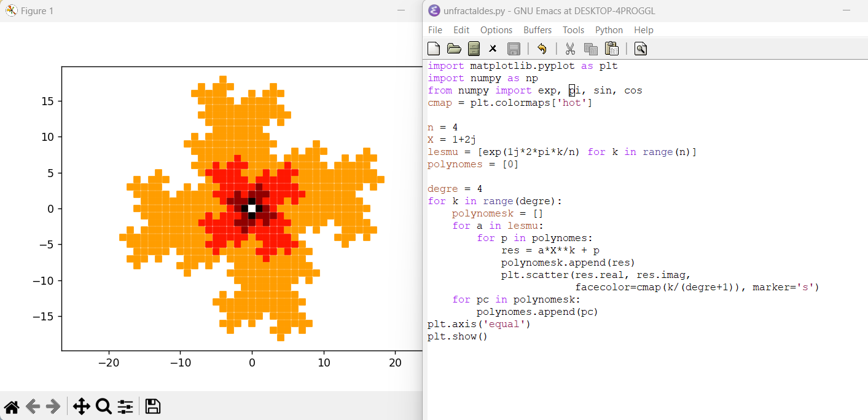Click the Emacs New File icon

tap(434, 49)
